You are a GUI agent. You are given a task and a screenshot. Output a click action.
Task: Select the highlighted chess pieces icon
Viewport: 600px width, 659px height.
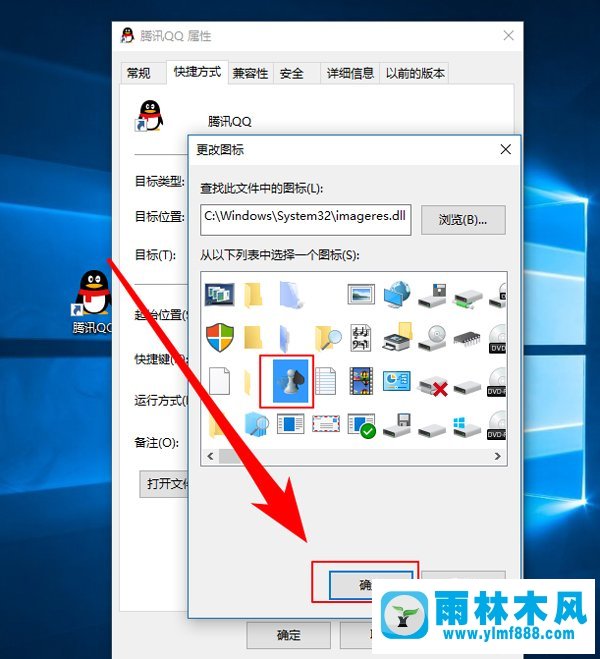pyautogui.click(x=290, y=381)
